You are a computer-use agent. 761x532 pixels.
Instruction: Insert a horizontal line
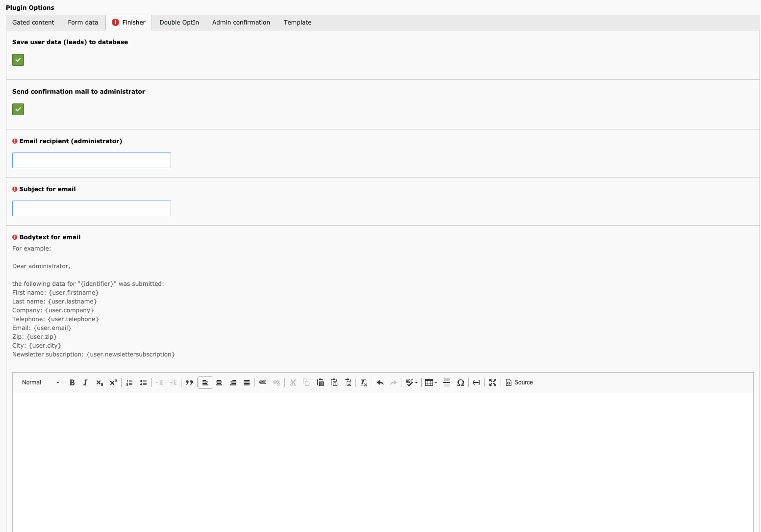click(447, 382)
